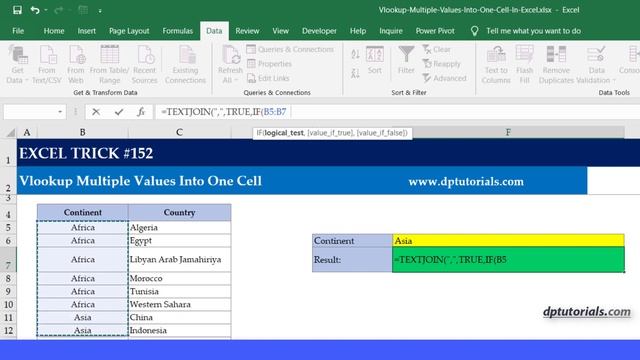Switch to the View ribbon tab
This screenshot has height=360, width=640.
(x=280, y=31)
